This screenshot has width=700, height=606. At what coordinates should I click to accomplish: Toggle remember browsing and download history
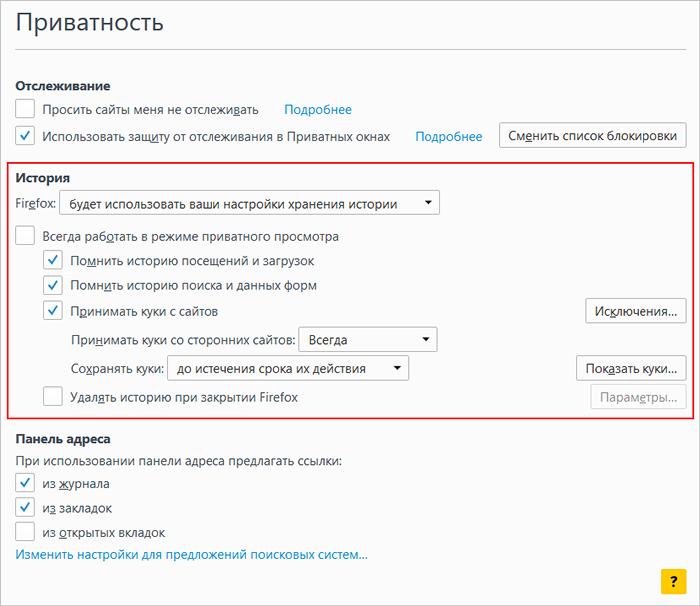point(53,260)
